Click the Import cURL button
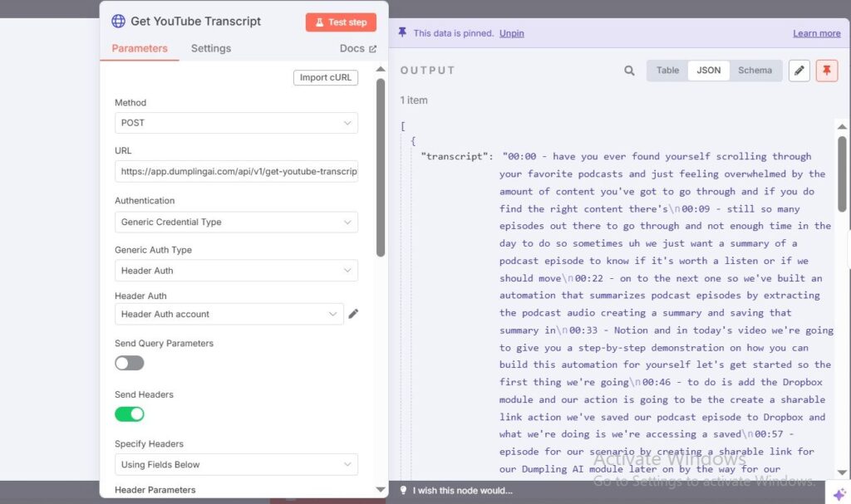The height and width of the screenshot is (504, 851). pos(326,77)
